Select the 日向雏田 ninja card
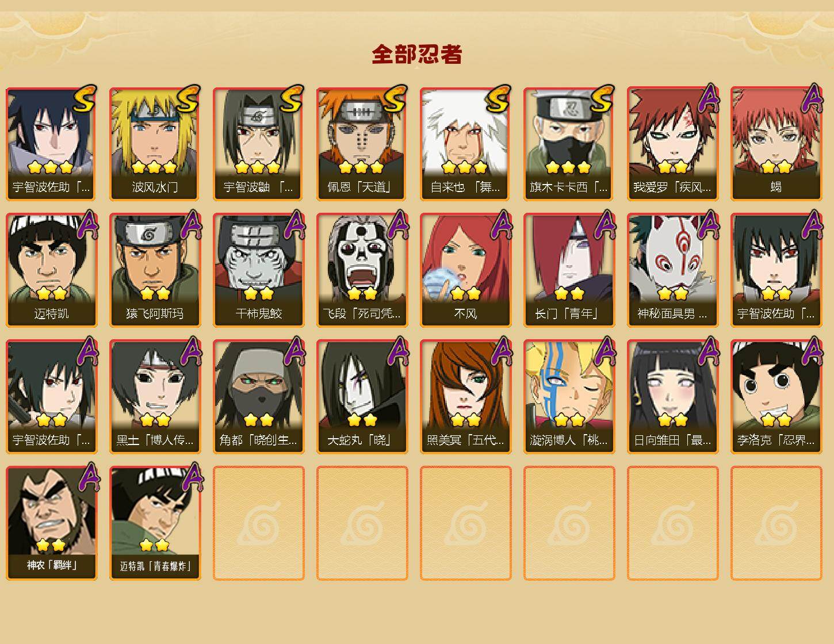This screenshot has height=644, width=834. click(673, 397)
